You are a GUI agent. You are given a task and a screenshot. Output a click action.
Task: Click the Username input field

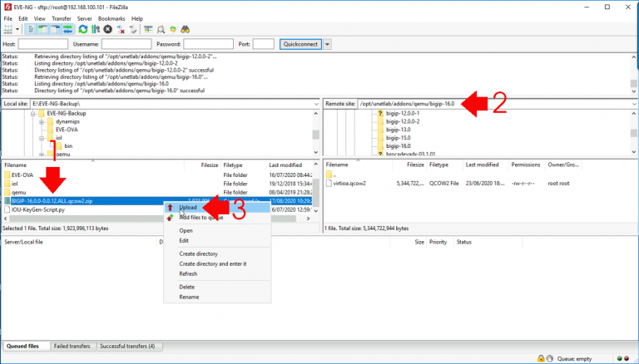[126, 44]
